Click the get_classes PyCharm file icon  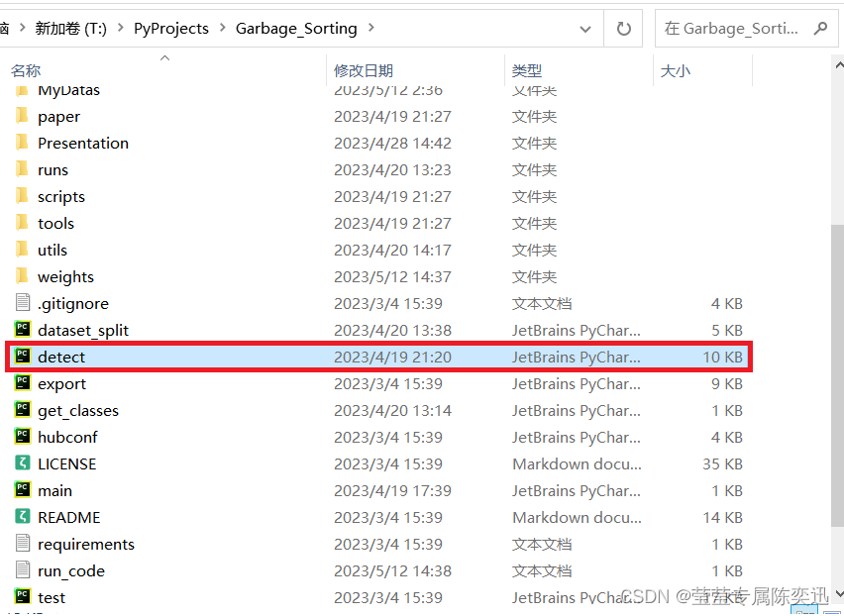coord(23,410)
